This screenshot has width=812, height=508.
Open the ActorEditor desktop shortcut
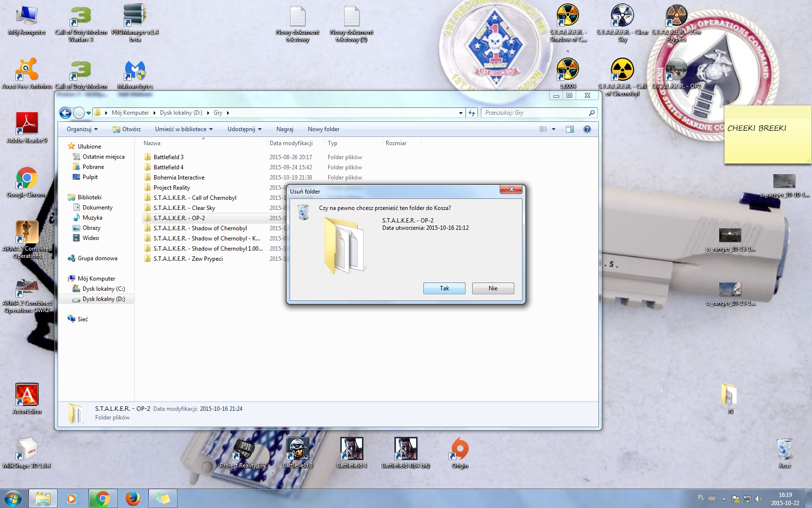click(x=27, y=399)
